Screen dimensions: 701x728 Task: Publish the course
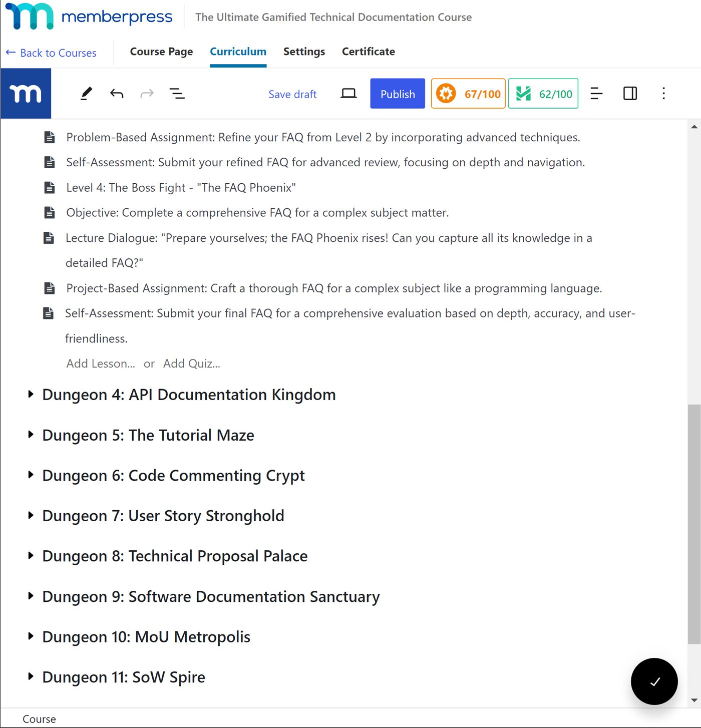(398, 94)
